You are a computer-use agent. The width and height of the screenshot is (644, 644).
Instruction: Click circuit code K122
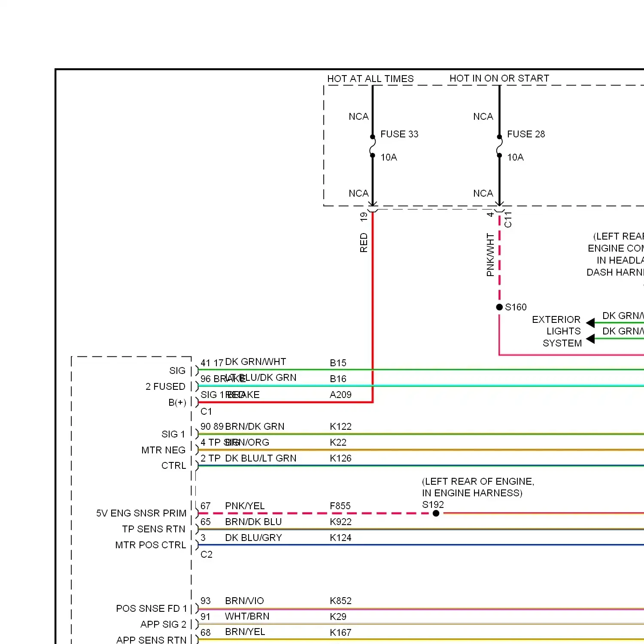(340, 426)
